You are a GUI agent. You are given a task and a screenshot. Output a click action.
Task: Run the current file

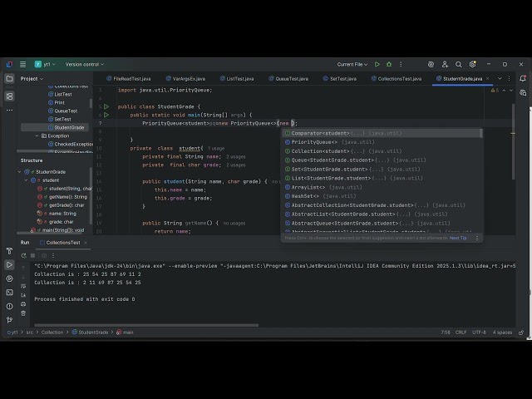377,64
